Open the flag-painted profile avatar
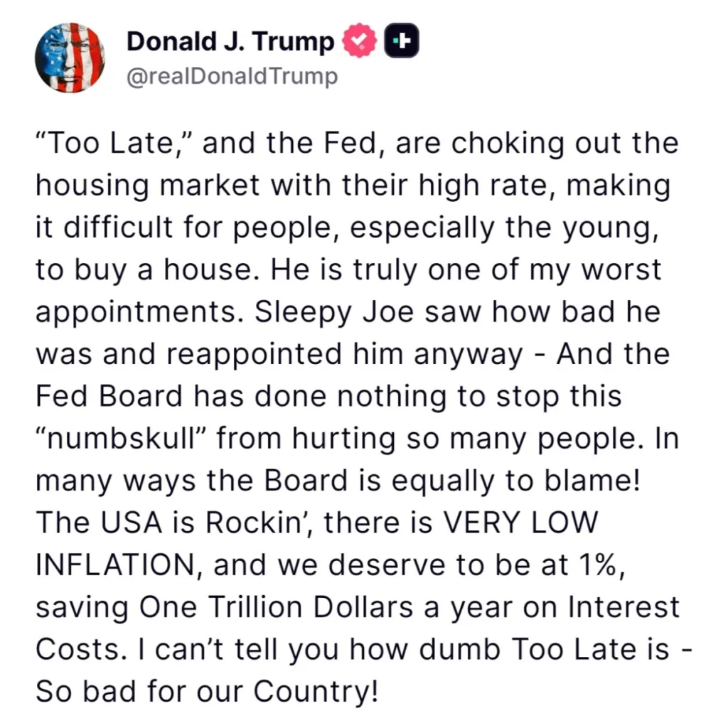Viewport: 728px width, 728px height. [70, 58]
